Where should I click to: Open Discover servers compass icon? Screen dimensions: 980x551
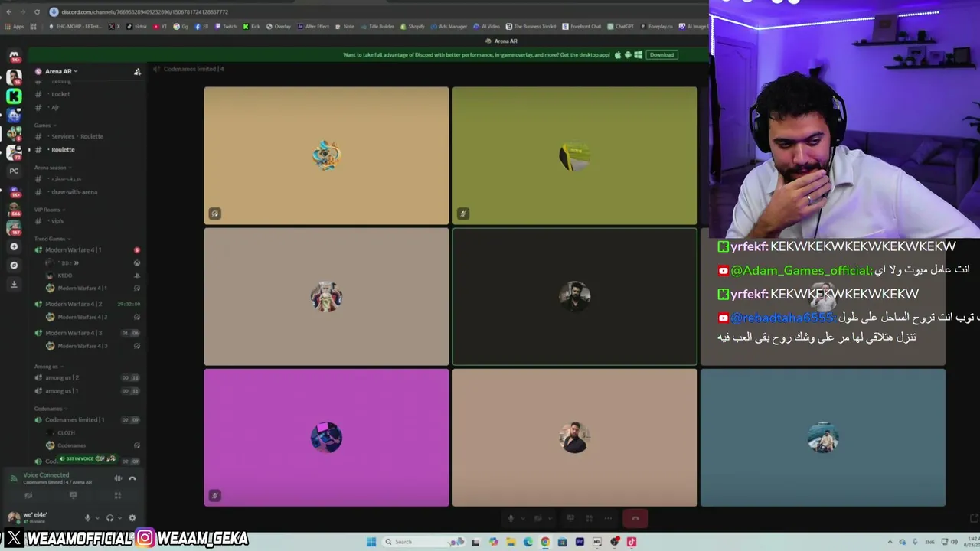(14, 265)
